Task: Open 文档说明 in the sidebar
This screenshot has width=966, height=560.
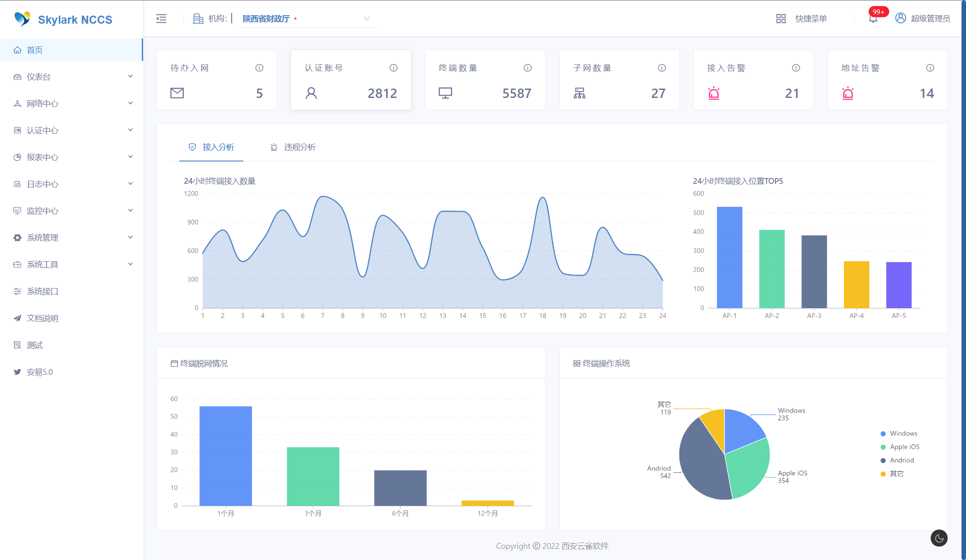Action: (42, 318)
